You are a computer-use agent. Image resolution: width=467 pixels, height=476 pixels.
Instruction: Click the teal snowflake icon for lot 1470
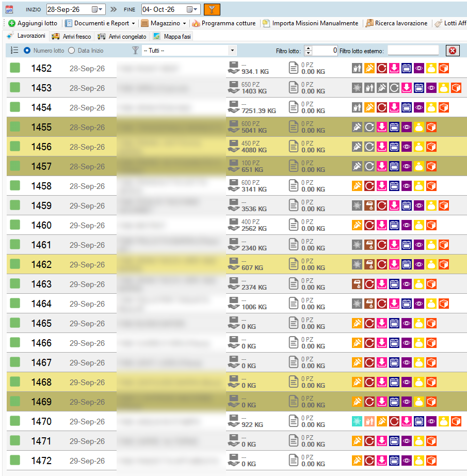coord(357,421)
